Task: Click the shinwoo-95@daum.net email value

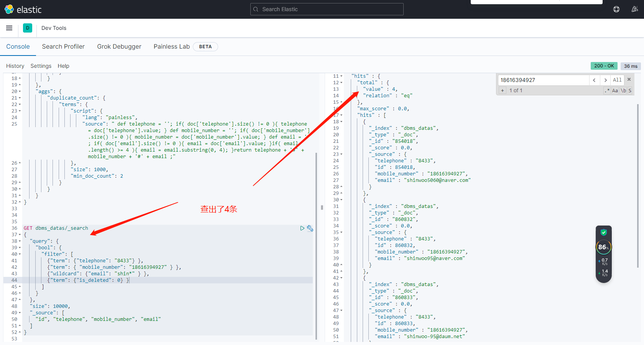Action: [434, 337]
